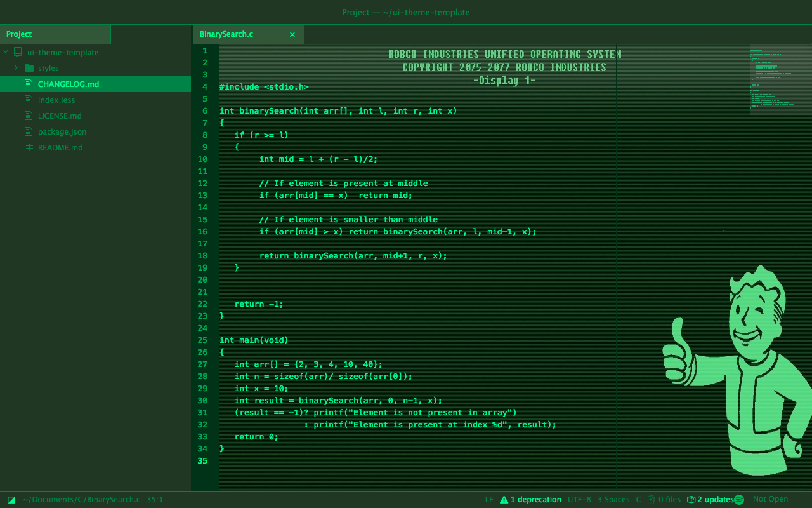The image size is (812, 508).
Task: Open package.json from the project tree
Action: (62, 131)
